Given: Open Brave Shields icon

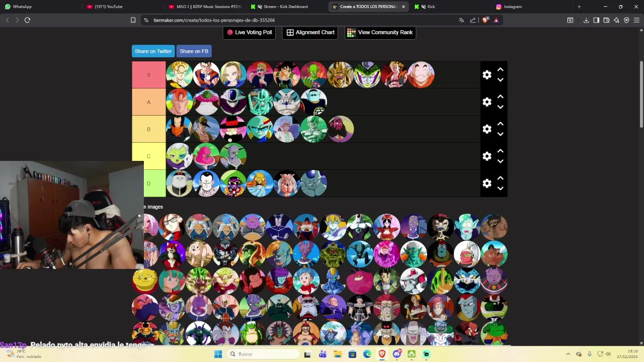Looking at the screenshot, I should click(x=485, y=20).
